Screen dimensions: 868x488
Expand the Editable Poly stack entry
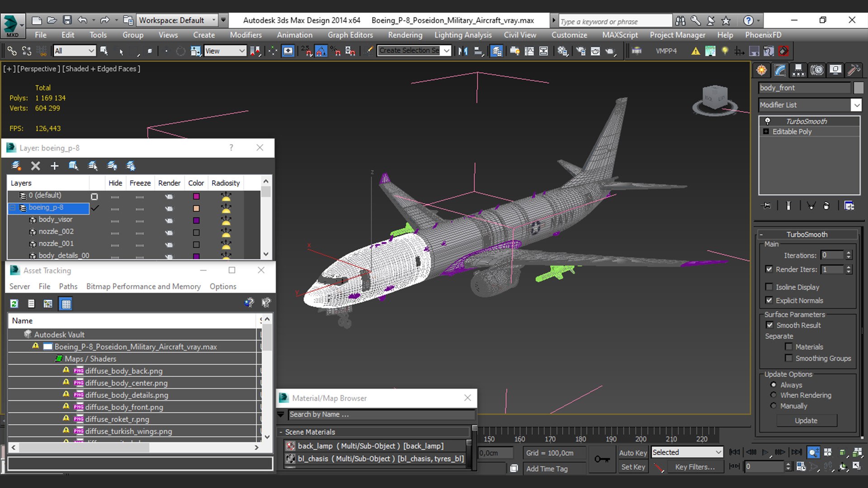[766, 131]
